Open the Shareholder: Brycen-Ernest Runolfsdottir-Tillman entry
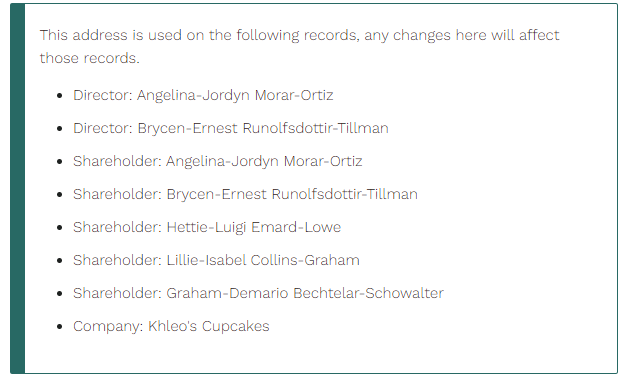 pyautogui.click(x=245, y=194)
